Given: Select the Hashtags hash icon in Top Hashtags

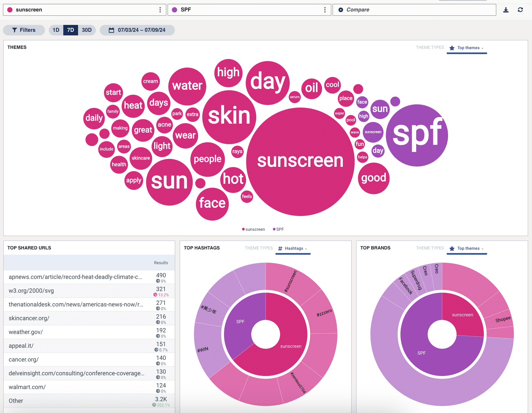Looking at the screenshot, I should tap(280, 248).
